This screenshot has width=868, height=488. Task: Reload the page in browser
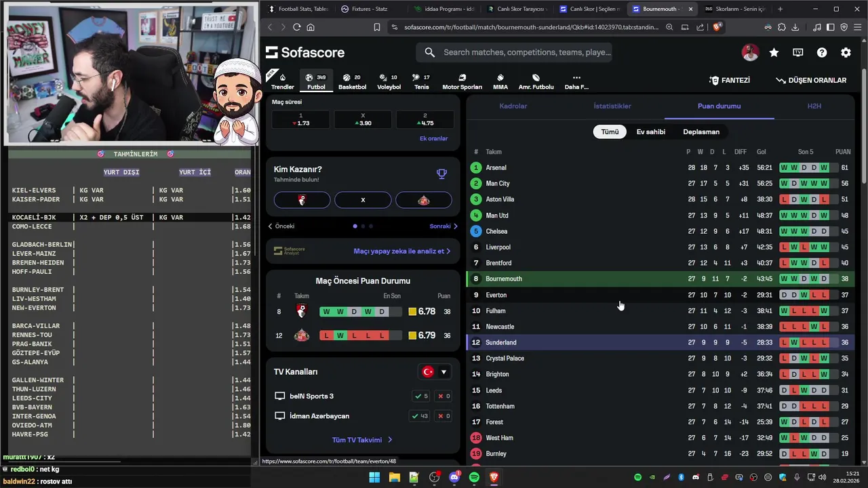[x=296, y=27]
